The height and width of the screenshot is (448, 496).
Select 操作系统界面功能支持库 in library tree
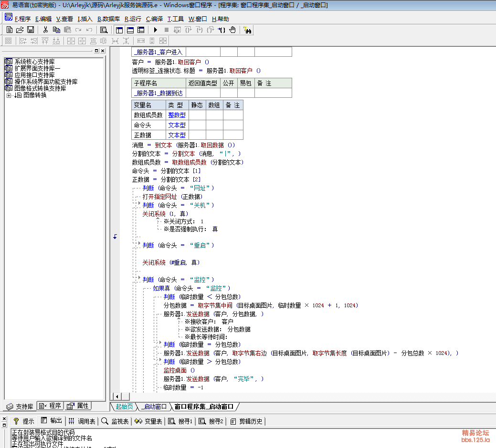click(x=46, y=82)
